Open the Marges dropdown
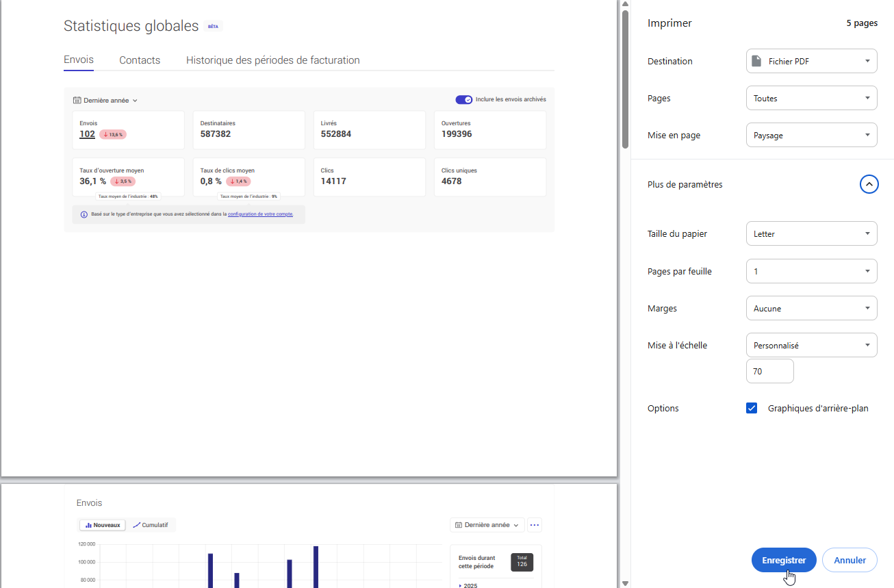Screen dimensions: 894x588 pos(811,308)
